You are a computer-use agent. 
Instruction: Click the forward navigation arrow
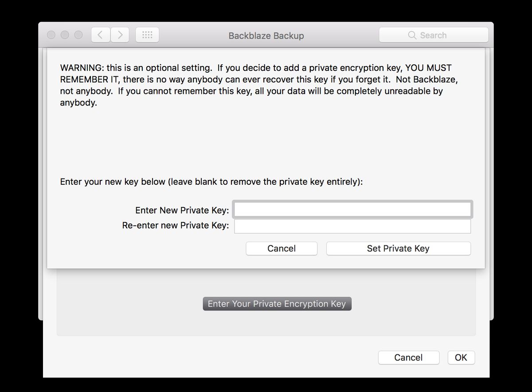(120, 35)
